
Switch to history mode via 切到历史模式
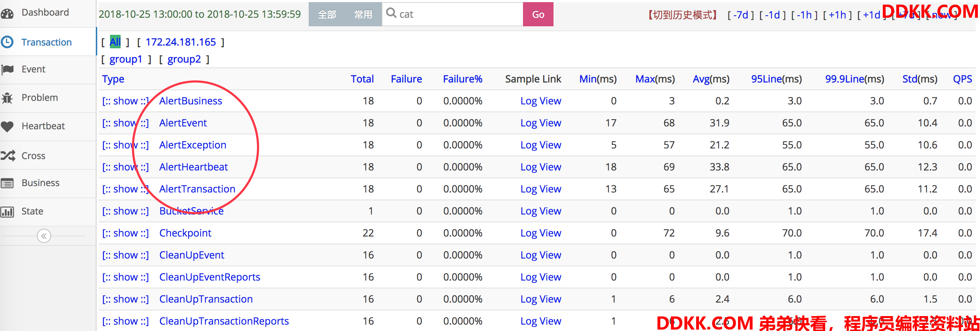pyautogui.click(x=683, y=15)
